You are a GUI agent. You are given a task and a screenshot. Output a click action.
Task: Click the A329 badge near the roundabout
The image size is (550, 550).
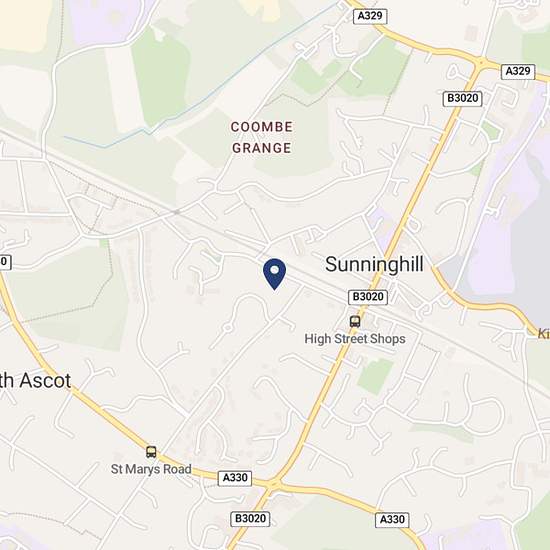(518, 71)
